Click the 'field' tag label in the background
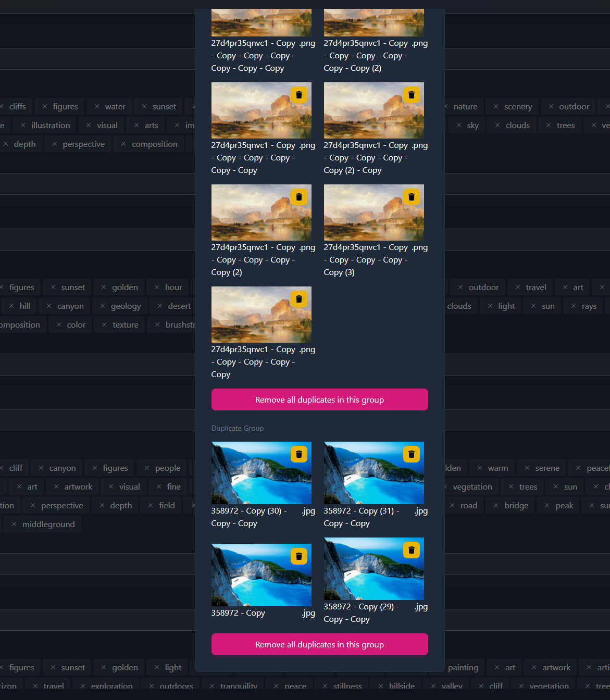The width and height of the screenshot is (610, 700). click(167, 506)
